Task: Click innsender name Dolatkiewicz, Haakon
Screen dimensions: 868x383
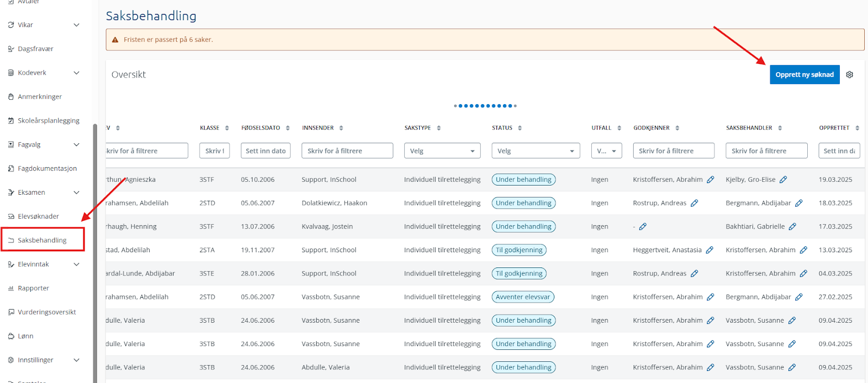Action: (334, 203)
